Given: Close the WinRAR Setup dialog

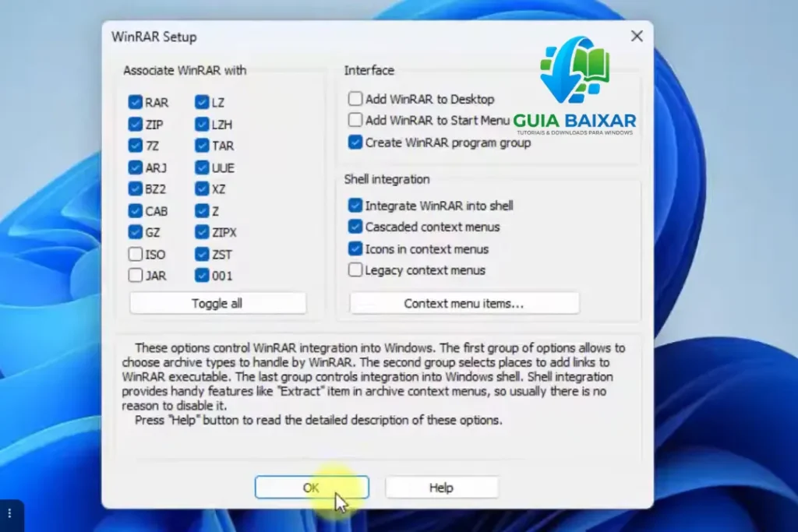Looking at the screenshot, I should pos(637,36).
